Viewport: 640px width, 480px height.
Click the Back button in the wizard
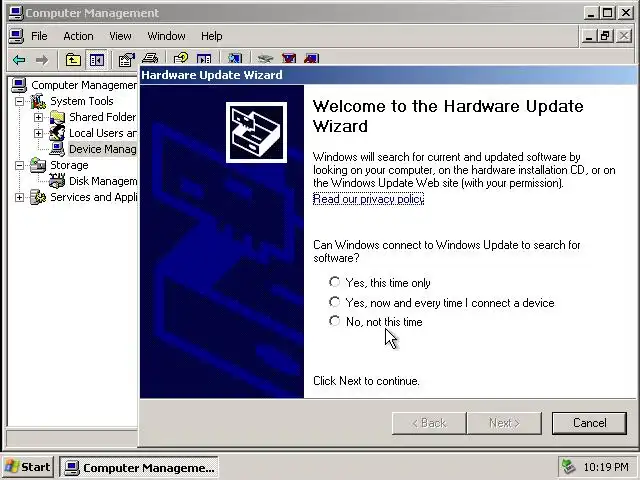coord(429,423)
